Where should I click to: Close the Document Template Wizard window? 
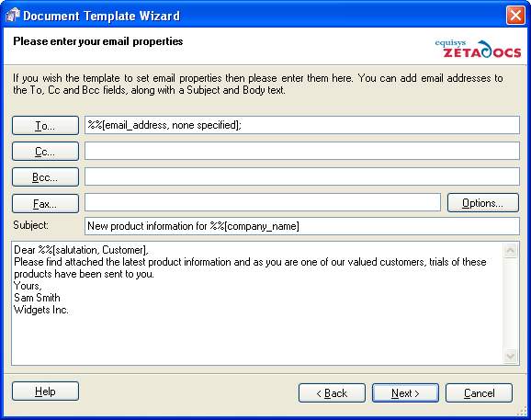(x=515, y=16)
